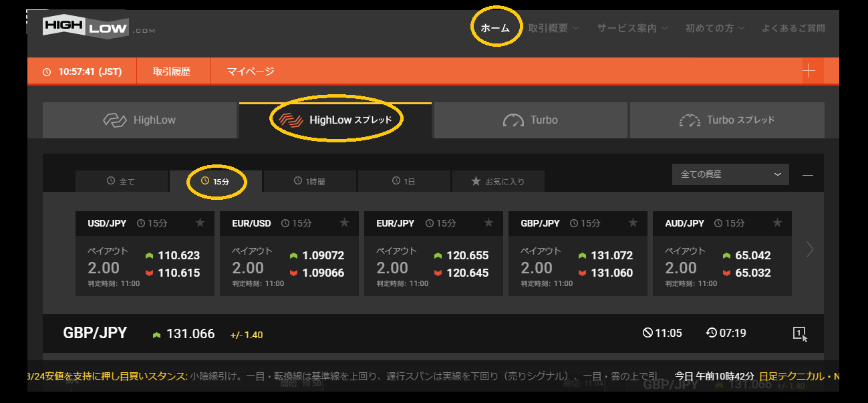This screenshot has width=868, height=403.
Task: Open the 初めての方 menu
Action: 714,28
